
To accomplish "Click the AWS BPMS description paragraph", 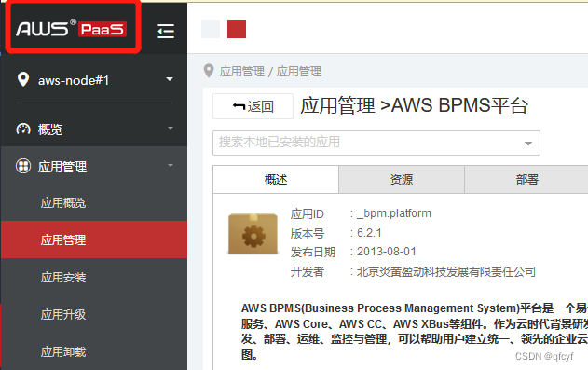I will tap(415, 331).
